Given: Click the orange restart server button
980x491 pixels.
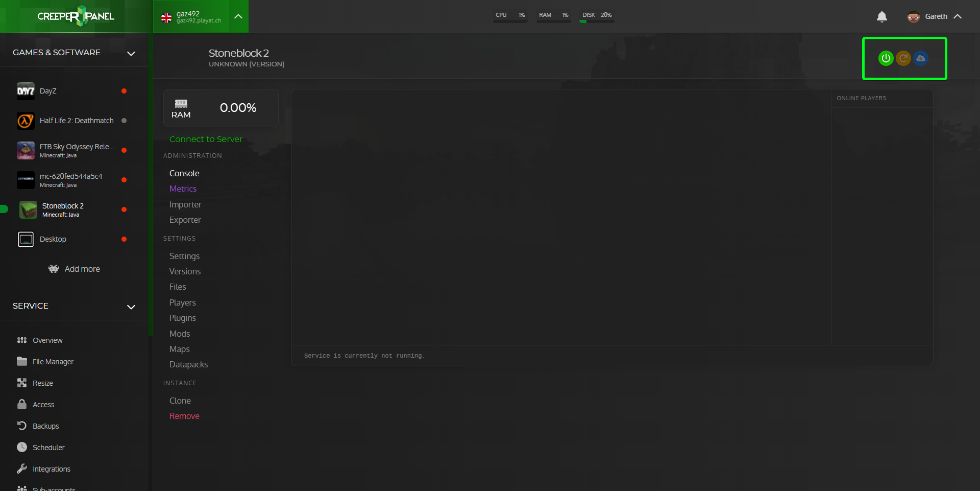Looking at the screenshot, I should click(903, 58).
